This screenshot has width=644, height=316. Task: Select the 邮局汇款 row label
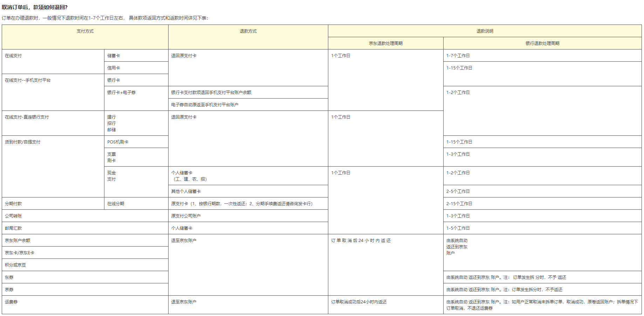coord(13,228)
